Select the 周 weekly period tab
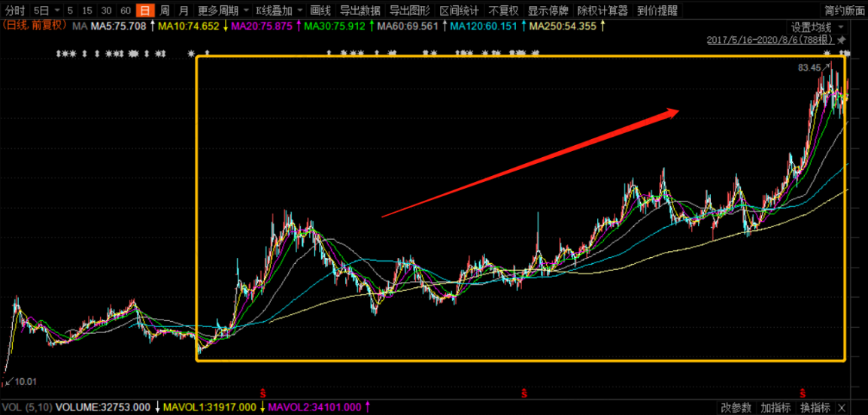 (165, 11)
